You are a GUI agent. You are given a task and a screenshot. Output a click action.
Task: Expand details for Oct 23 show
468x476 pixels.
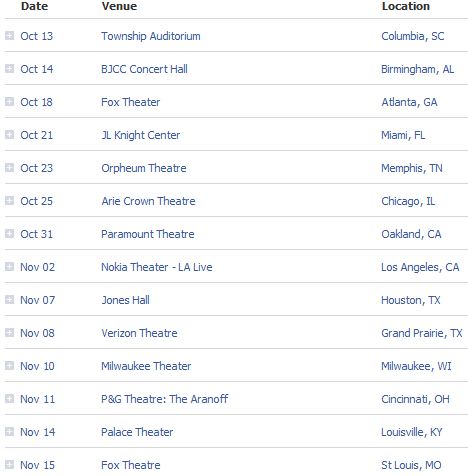9,167
